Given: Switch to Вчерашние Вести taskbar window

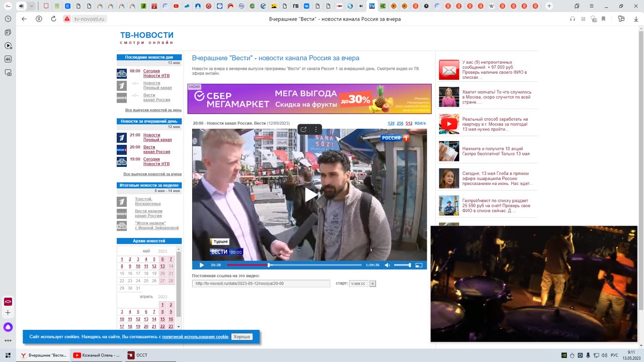Looking at the screenshot, I should (x=44, y=355).
